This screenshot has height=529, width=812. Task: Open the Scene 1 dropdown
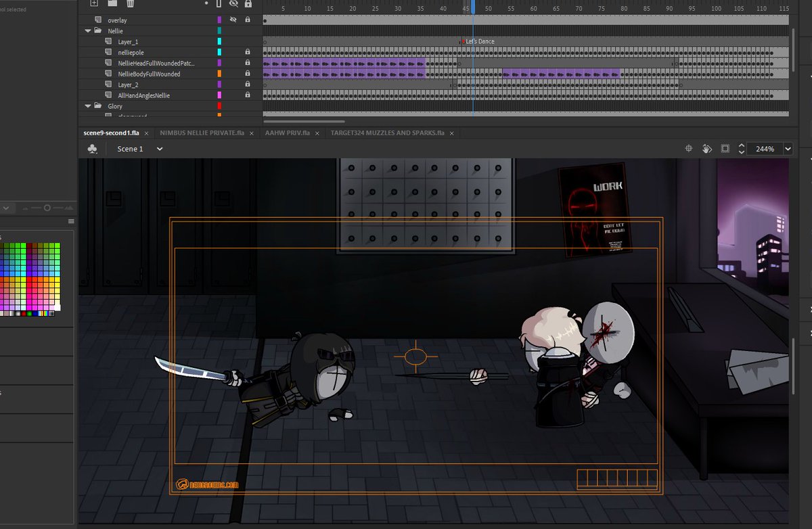[x=160, y=149]
